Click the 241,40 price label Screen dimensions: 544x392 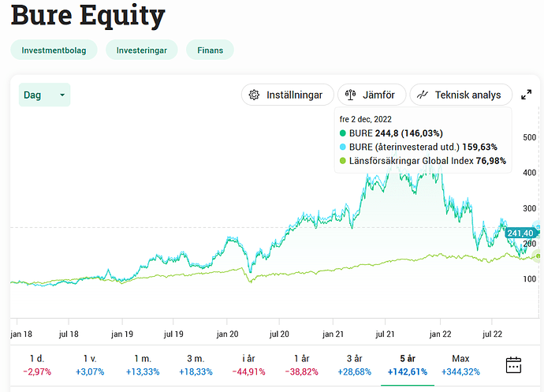pyautogui.click(x=520, y=233)
